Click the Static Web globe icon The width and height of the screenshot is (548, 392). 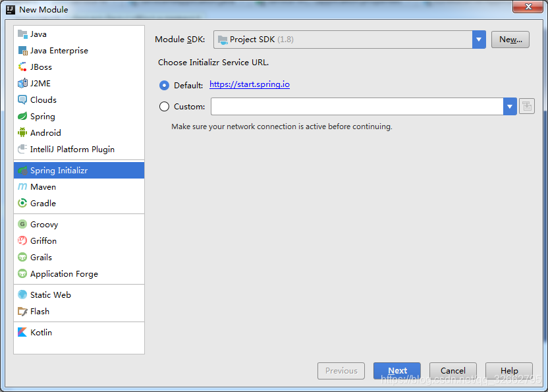22,294
